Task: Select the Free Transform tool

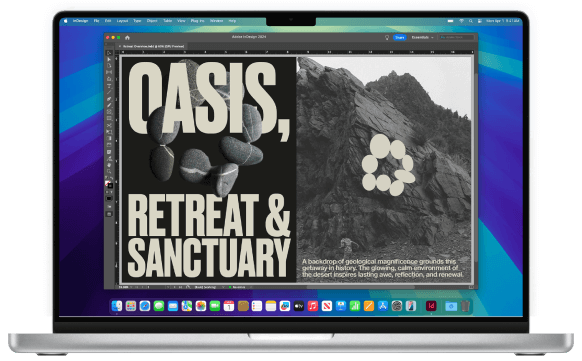Action: click(x=109, y=132)
